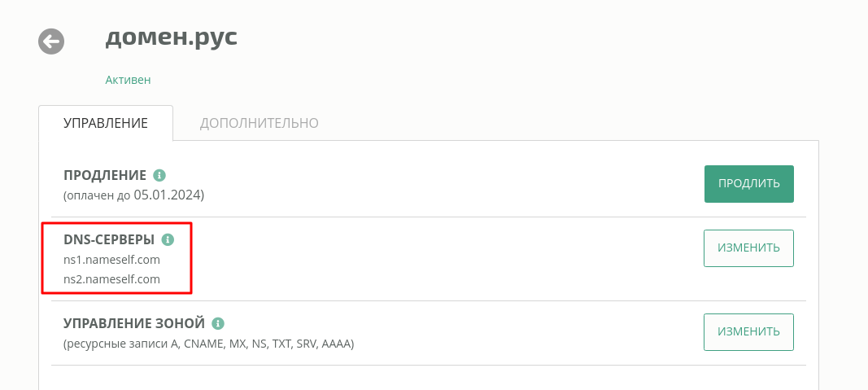The height and width of the screenshot is (390, 868).
Task: Show the info tooltip beside ПРОДЛЕНИЕ
Action: click(x=159, y=176)
